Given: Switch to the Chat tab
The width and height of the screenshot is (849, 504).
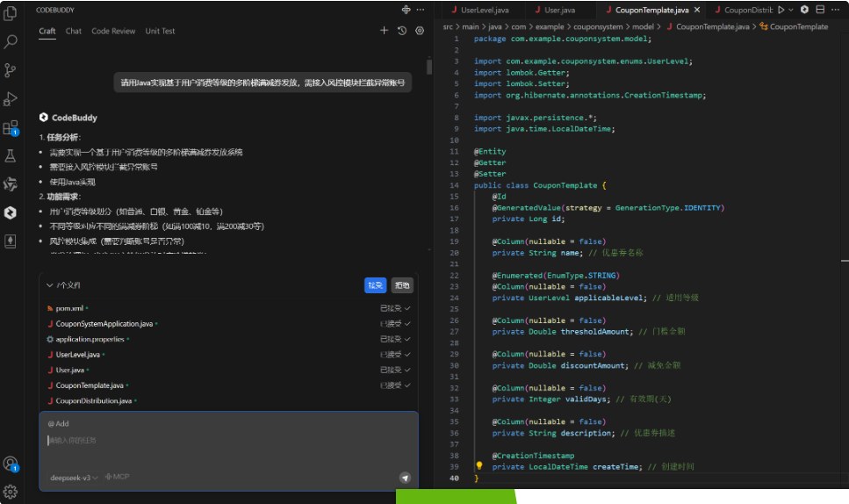Looking at the screenshot, I should [73, 32].
